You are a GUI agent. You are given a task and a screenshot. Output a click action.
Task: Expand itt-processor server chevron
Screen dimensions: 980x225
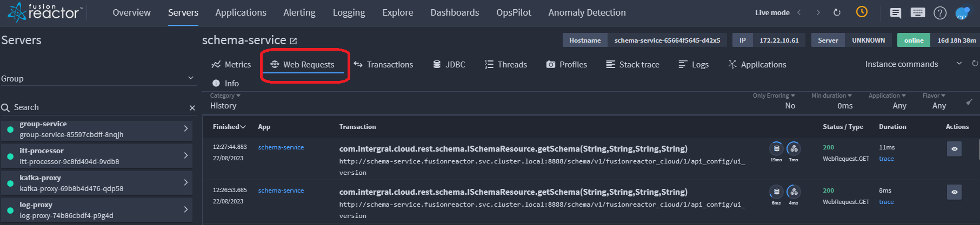(x=185, y=155)
